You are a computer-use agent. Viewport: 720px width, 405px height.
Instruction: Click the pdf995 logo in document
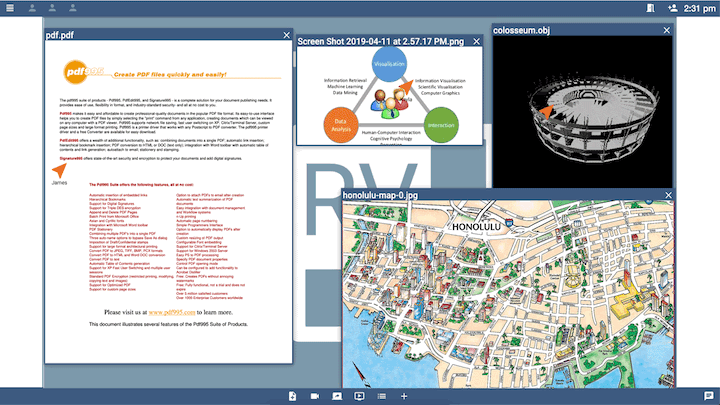pos(83,72)
